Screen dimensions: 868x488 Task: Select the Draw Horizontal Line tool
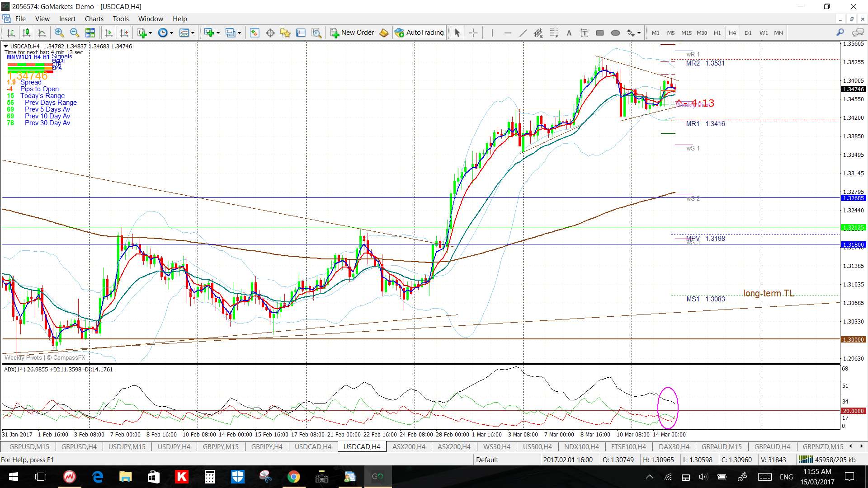(508, 33)
